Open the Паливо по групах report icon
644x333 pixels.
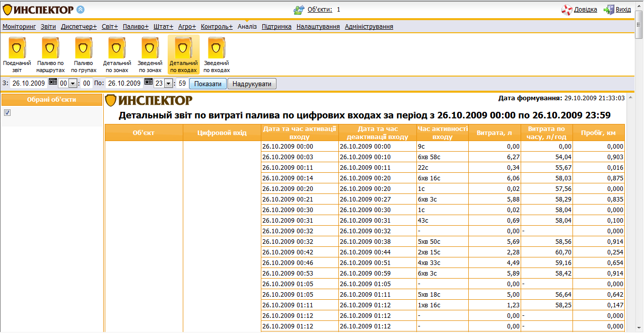coord(84,47)
